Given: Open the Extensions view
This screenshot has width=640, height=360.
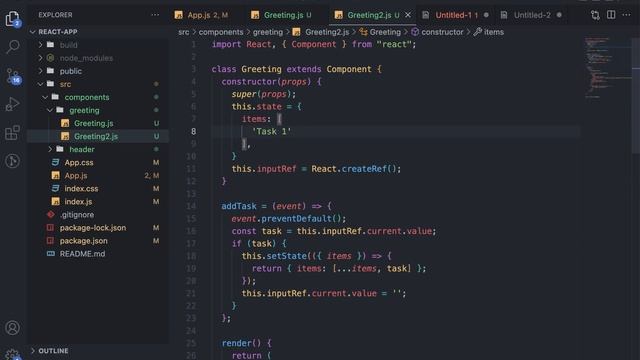Looking at the screenshot, I should point(13,133).
